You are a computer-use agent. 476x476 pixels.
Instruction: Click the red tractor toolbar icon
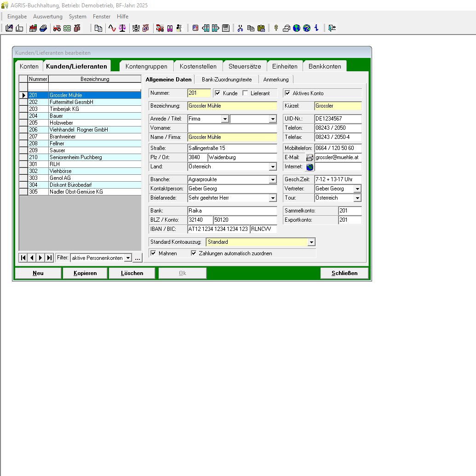[x=57, y=28]
